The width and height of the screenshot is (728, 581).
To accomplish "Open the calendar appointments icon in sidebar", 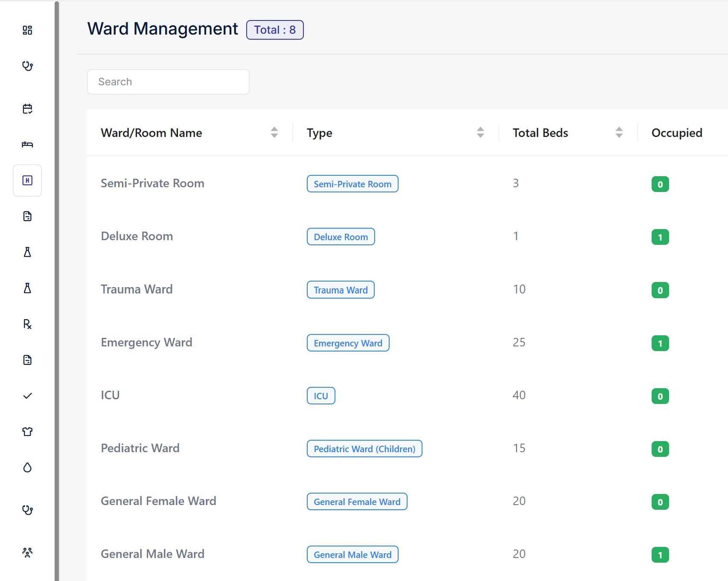I will click(x=27, y=109).
